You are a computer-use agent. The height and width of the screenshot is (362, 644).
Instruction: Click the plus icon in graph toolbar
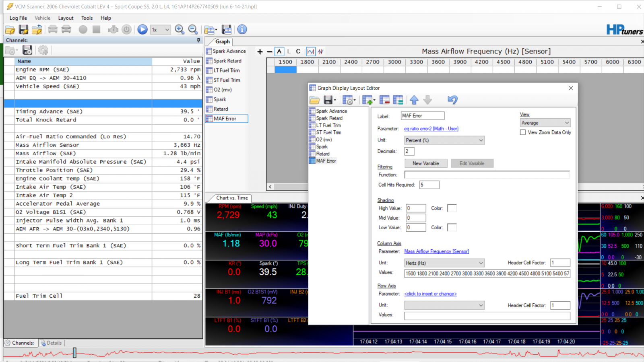[x=260, y=51]
